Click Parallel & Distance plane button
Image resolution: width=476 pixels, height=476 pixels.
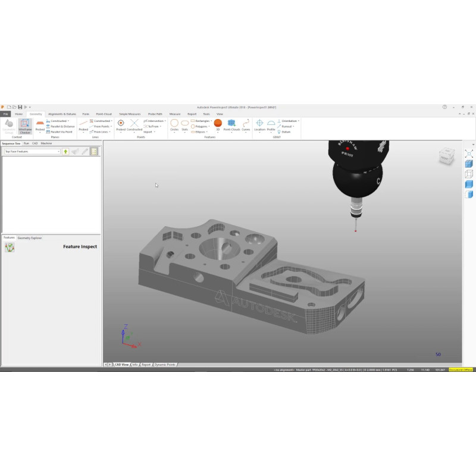(x=61, y=126)
